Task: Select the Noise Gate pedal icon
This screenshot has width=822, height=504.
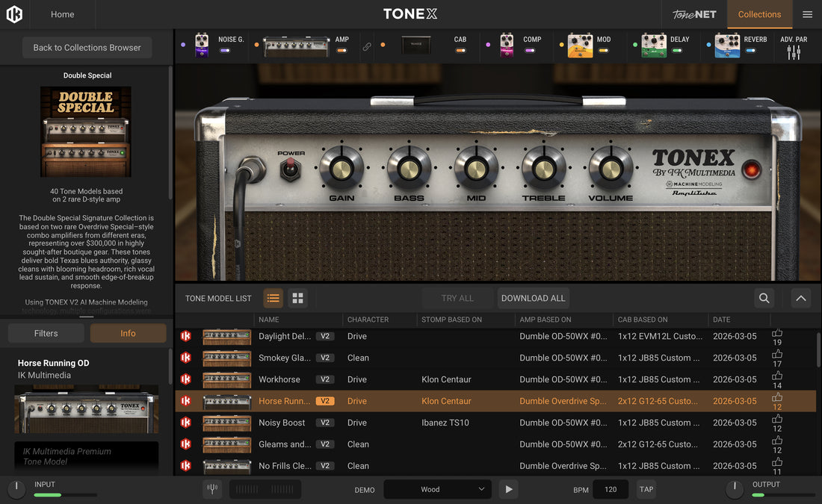Action: click(x=202, y=45)
